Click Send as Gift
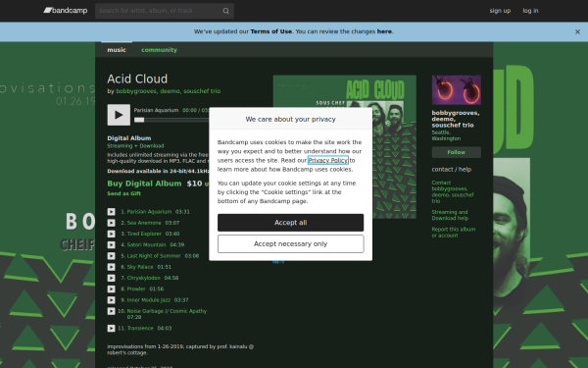 pos(123,193)
